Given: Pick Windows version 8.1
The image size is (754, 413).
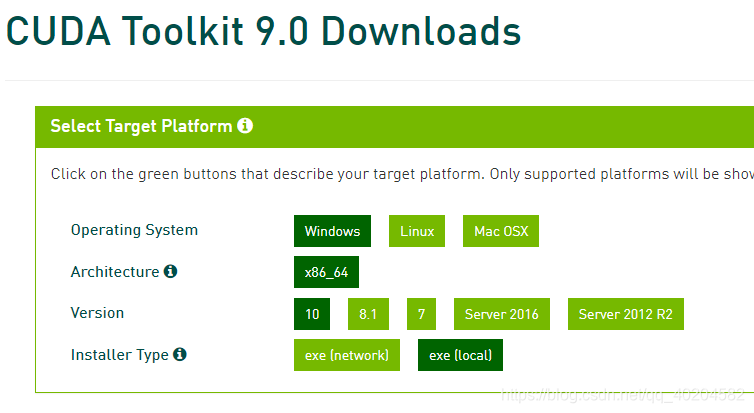Looking at the screenshot, I should [368, 314].
